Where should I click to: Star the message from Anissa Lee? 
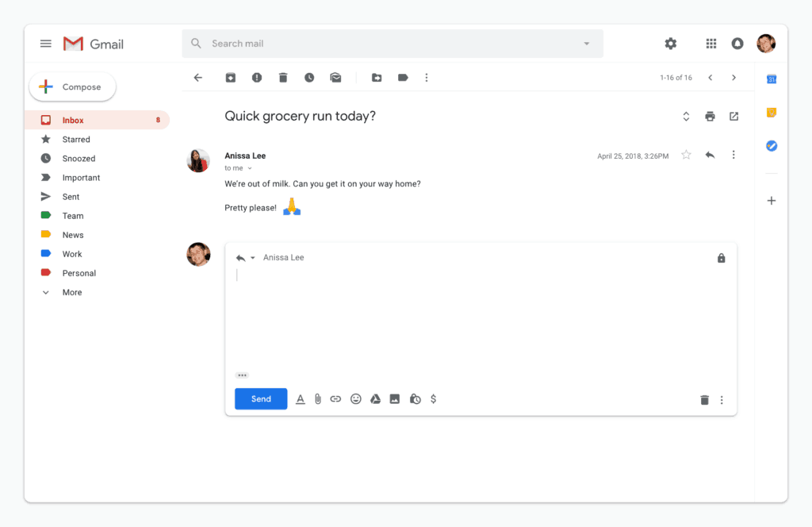point(686,156)
